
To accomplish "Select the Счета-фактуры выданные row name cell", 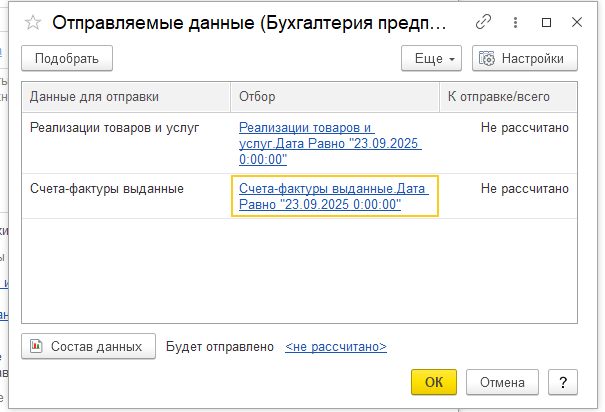I will click(107, 188).
